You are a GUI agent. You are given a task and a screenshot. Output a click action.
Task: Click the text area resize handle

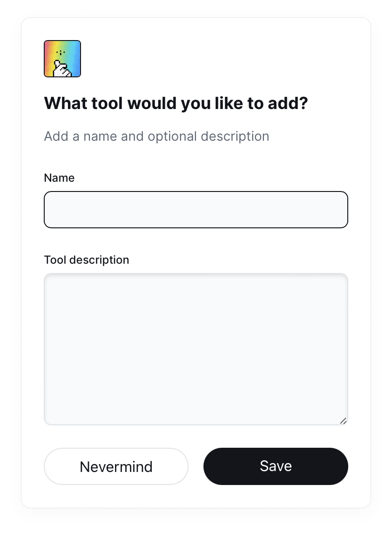[x=343, y=421]
